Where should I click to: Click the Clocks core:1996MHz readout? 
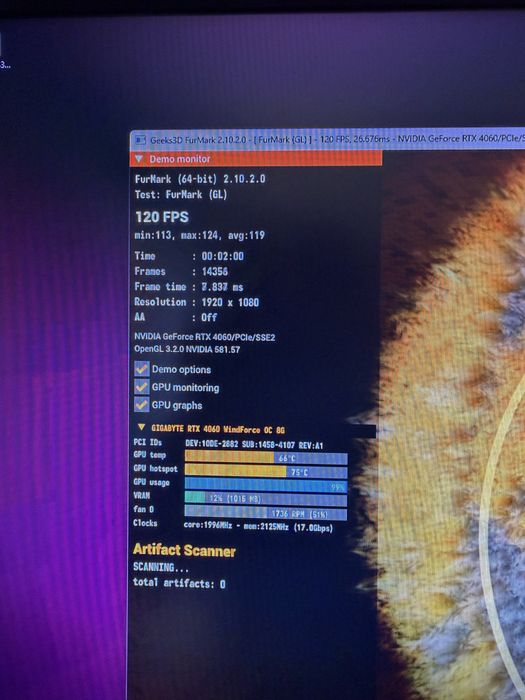pos(258,527)
